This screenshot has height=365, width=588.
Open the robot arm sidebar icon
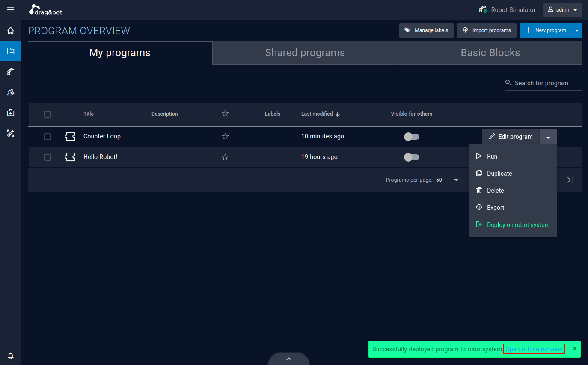coord(11,72)
